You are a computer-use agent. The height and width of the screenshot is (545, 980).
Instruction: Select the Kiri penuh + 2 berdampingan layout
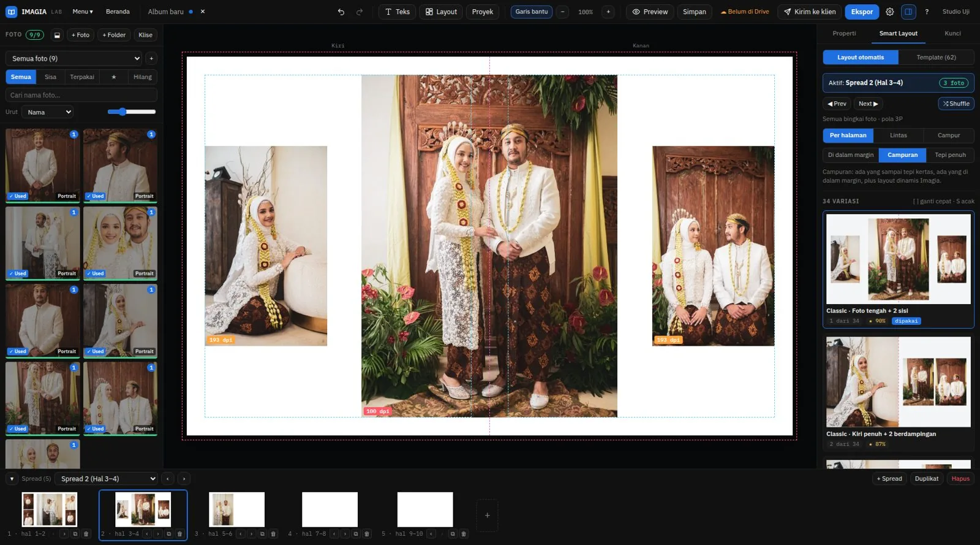coord(899,392)
